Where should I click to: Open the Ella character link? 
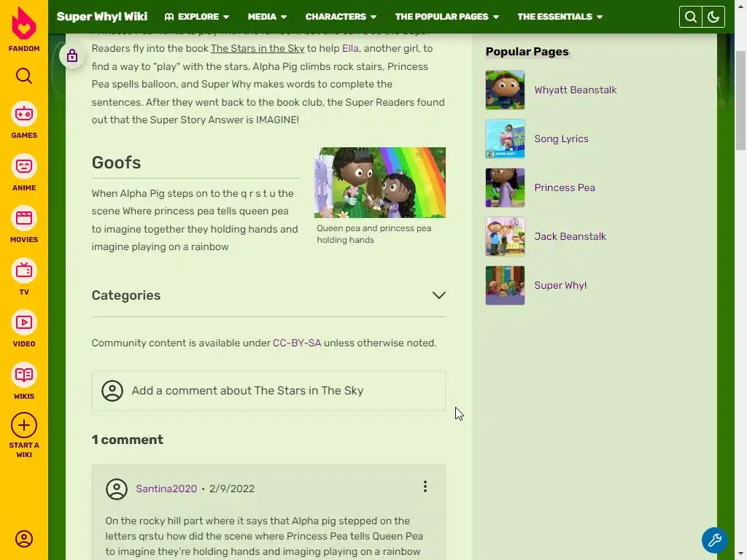350,49
